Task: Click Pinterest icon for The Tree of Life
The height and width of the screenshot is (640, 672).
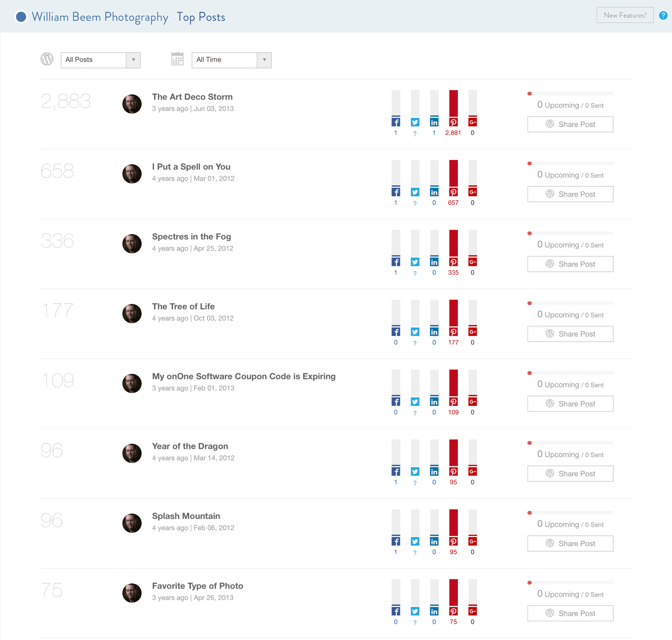Action: [x=453, y=332]
